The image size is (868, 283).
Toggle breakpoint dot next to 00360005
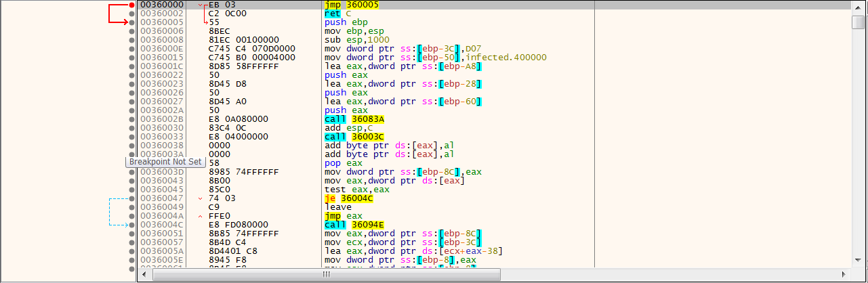pos(131,22)
